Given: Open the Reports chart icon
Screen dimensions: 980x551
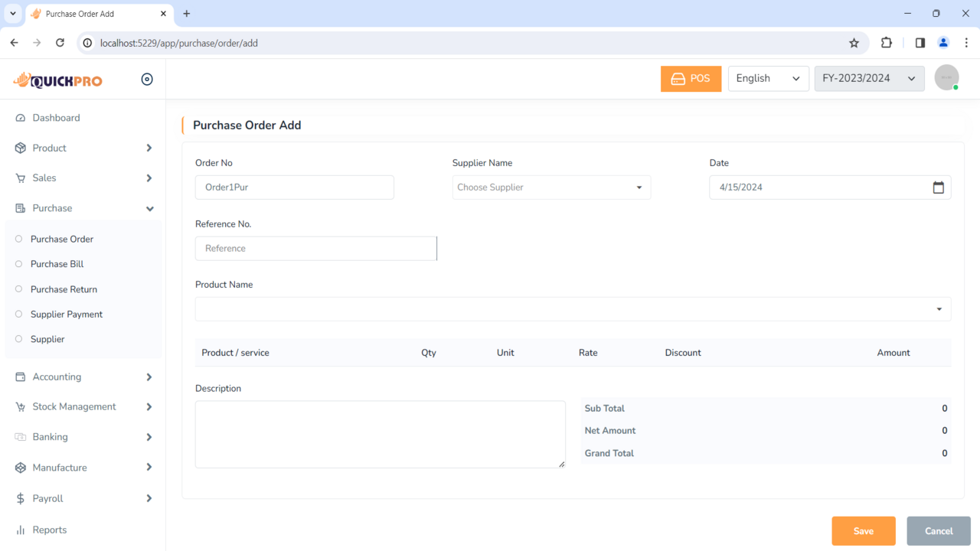Looking at the screenshot, I should click(21, 529).
